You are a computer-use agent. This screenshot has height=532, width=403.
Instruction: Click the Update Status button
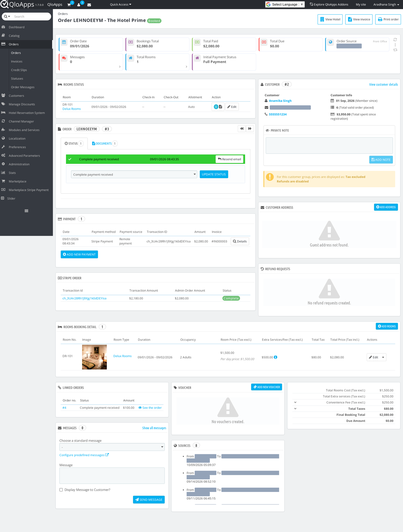(x=214, y=174)
